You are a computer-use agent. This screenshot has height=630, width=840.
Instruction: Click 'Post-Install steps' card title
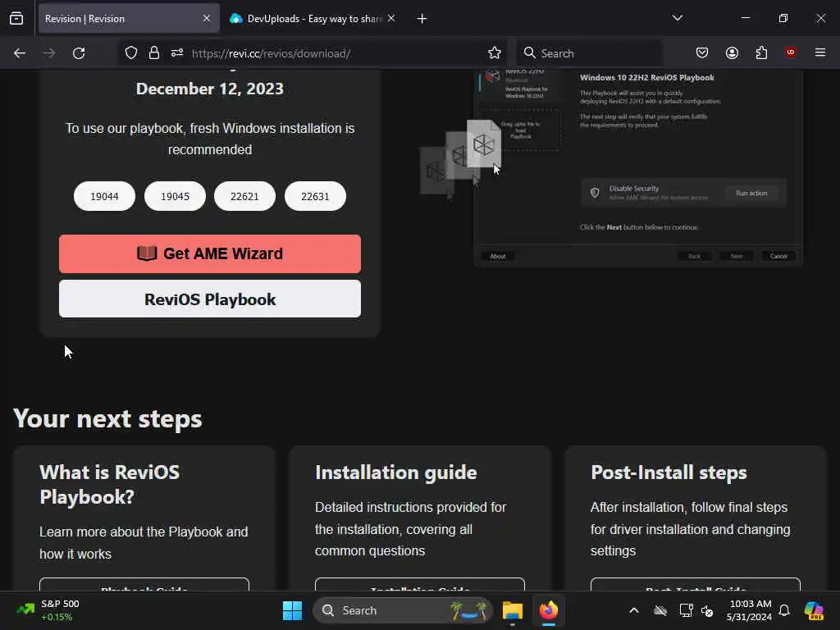(x=669, y=472)
